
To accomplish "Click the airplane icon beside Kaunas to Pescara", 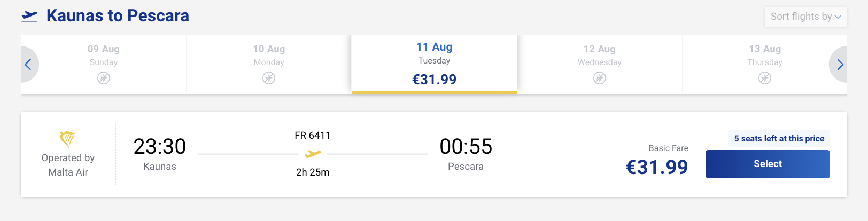I will tap(29, 17).
